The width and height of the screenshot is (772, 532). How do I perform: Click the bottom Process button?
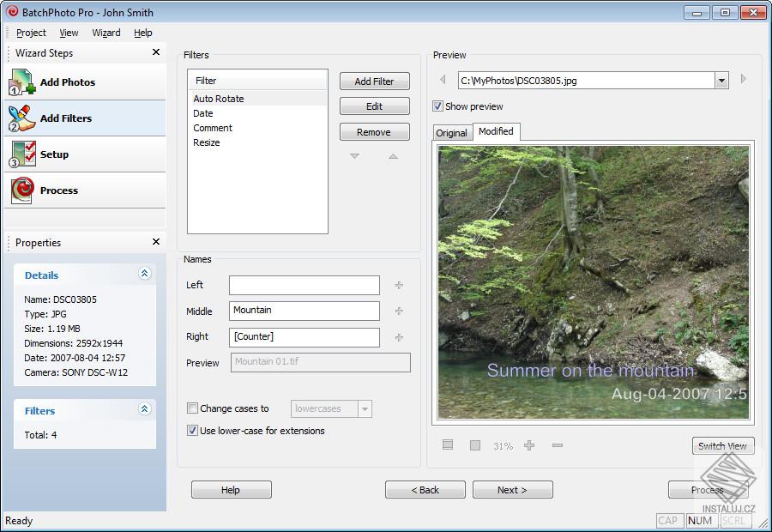click(708, 490)
